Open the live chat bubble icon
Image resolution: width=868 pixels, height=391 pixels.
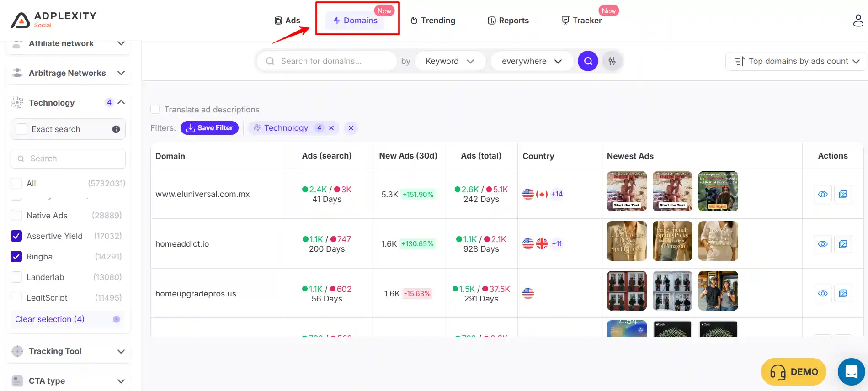(851, 372)
